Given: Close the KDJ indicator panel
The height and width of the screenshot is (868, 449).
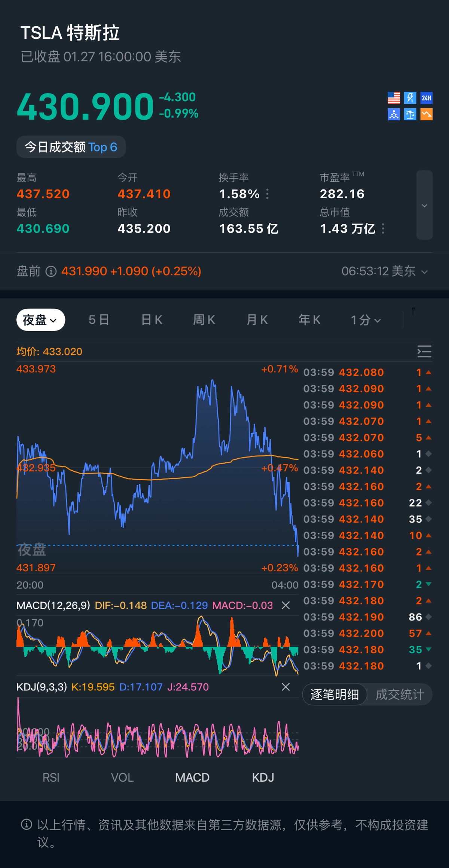Looking at the screenshot, I should click(285, 687).
